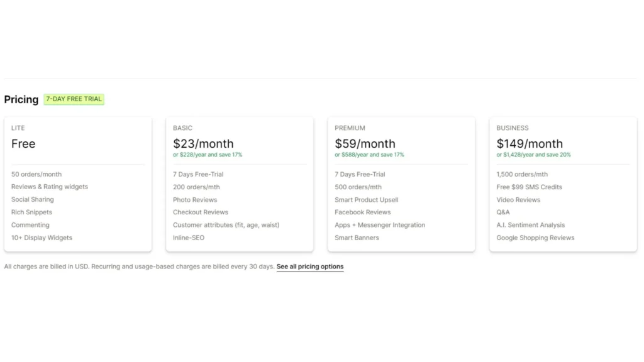
Task: Click Google Shopping Reviews feature
Action: coord(535,238)
